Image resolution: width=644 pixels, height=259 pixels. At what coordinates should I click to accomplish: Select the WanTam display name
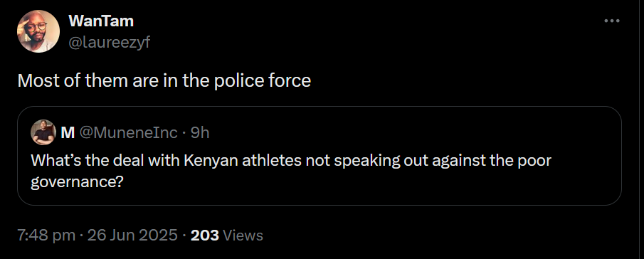coord(101,21)
